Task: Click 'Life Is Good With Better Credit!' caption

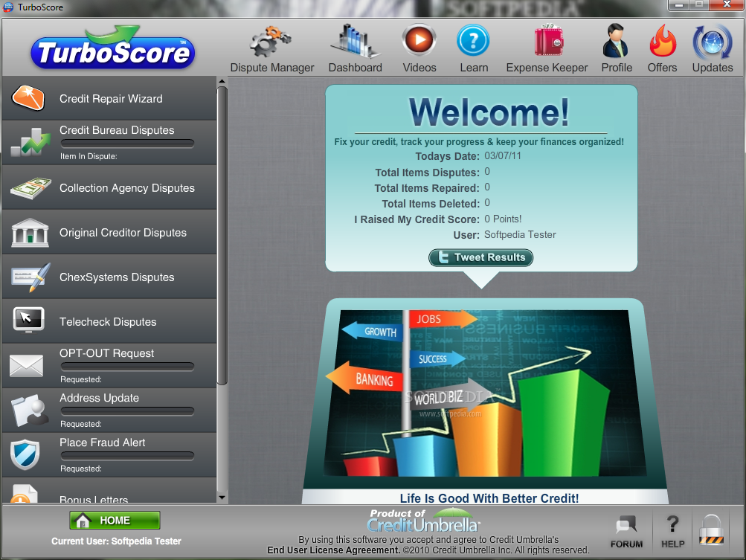Action: click(489, 498)
